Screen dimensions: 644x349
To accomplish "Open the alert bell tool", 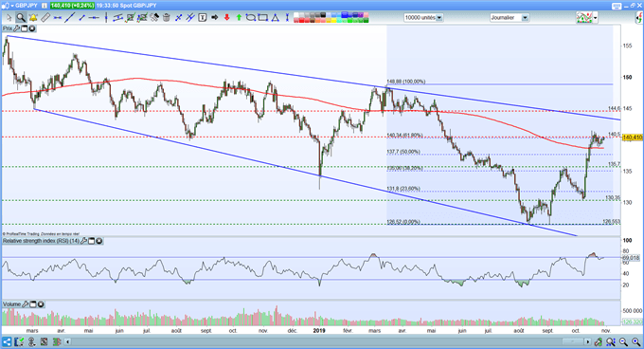I will point(33,18).
